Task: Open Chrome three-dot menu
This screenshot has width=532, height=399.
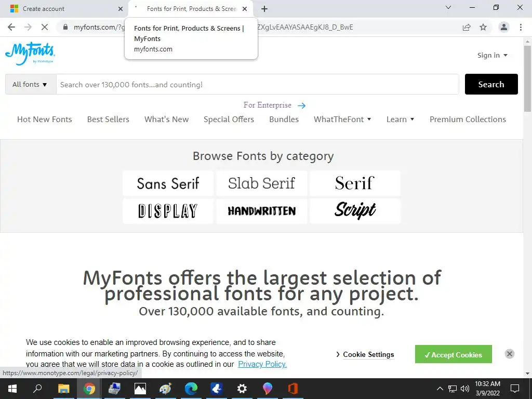Action: (x=521, y=27)
